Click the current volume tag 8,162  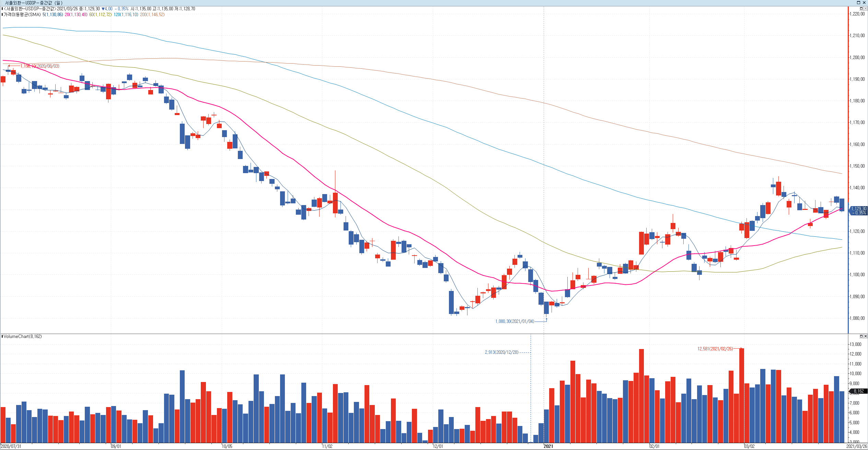coord(858,391)
